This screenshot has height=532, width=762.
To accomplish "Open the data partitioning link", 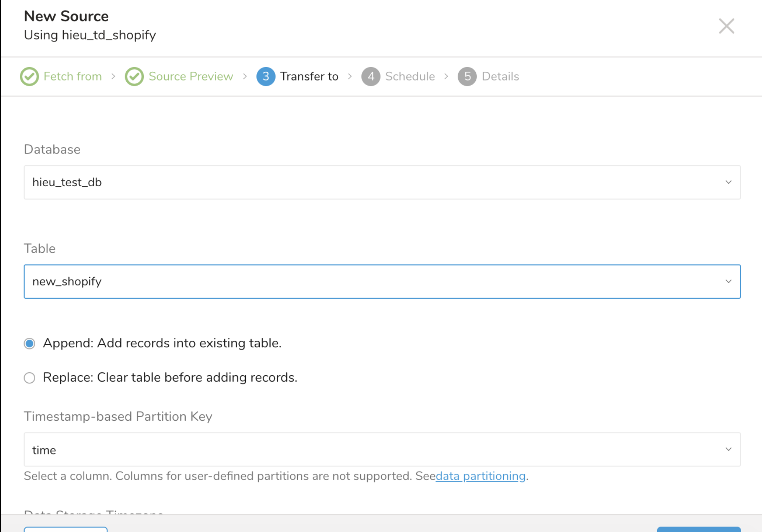I will pos(480,476).
